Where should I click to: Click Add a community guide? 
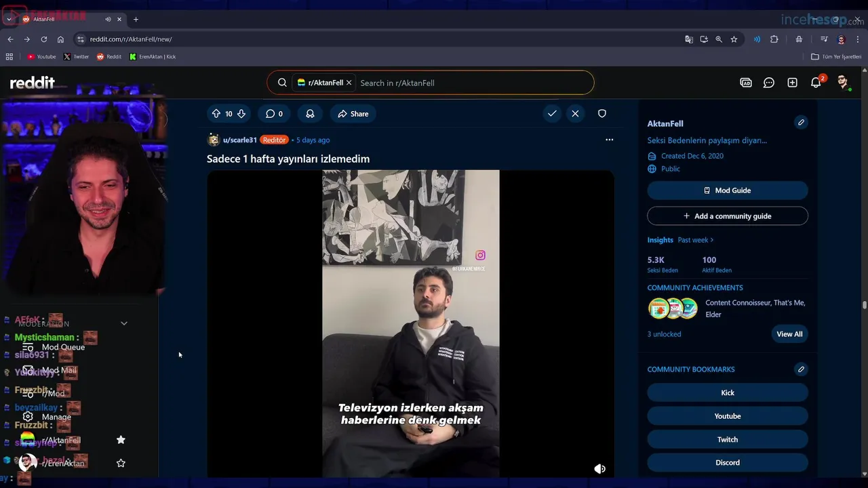[728, 216]
